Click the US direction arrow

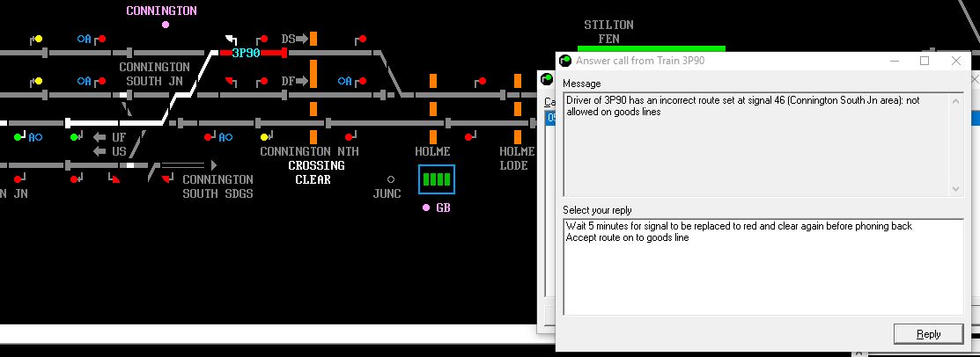[99, 151]
